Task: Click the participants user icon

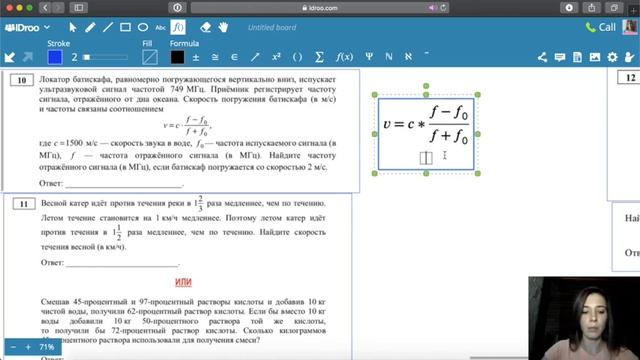Action: coord(629,57)
